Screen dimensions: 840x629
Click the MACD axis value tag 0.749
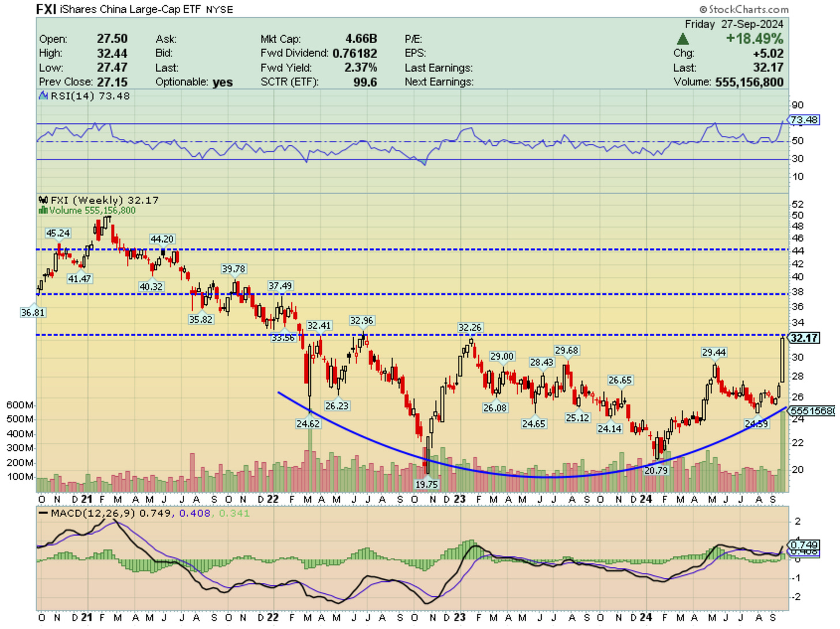click(804, 545)
